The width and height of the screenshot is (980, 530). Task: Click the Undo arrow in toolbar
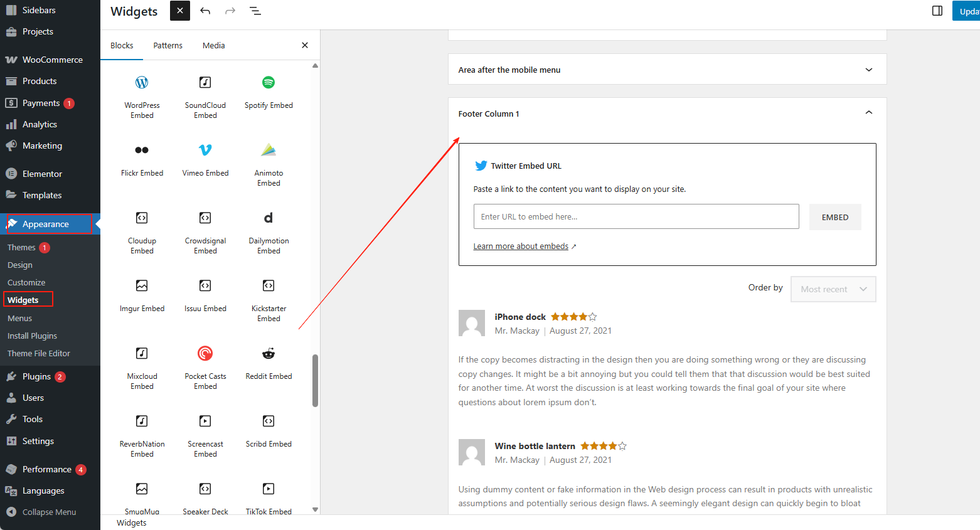pos(205,11)
